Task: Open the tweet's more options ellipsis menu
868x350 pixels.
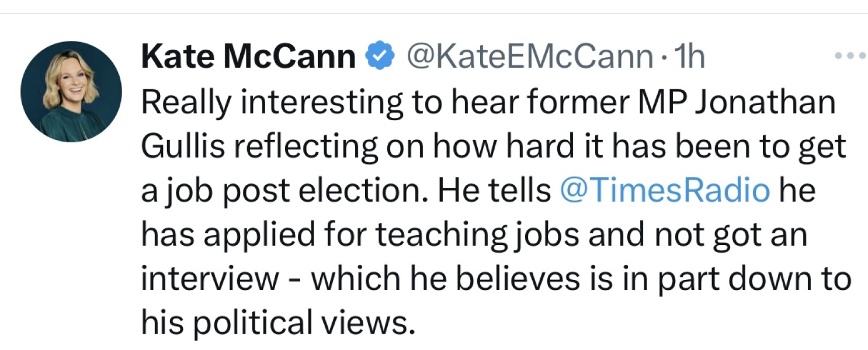Action: (851, 57)
